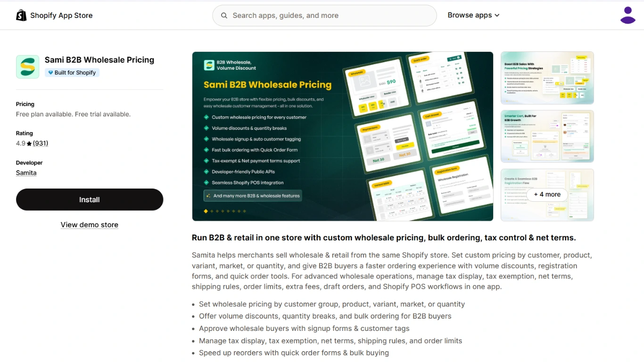Click the Rating section label
644x362 pixels.
25,133
